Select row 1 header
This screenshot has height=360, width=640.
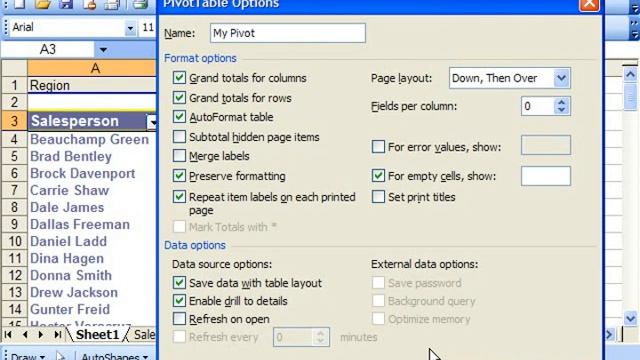(14, 85)
